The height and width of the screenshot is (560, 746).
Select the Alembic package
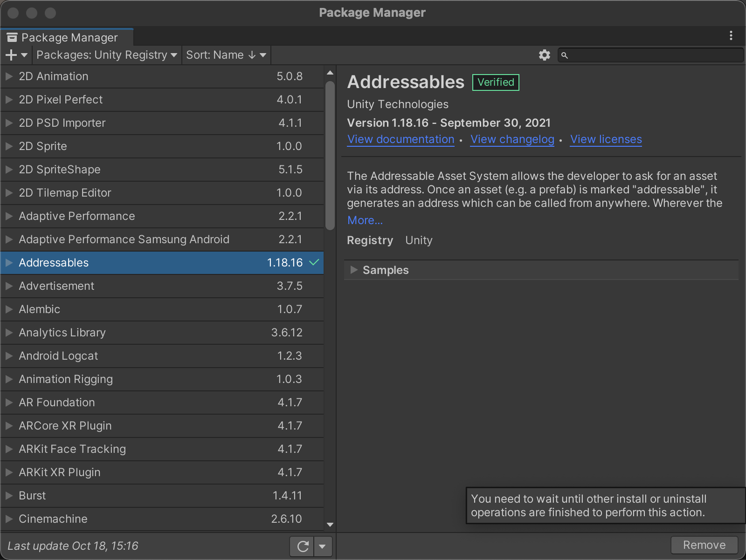click(162, 309)
